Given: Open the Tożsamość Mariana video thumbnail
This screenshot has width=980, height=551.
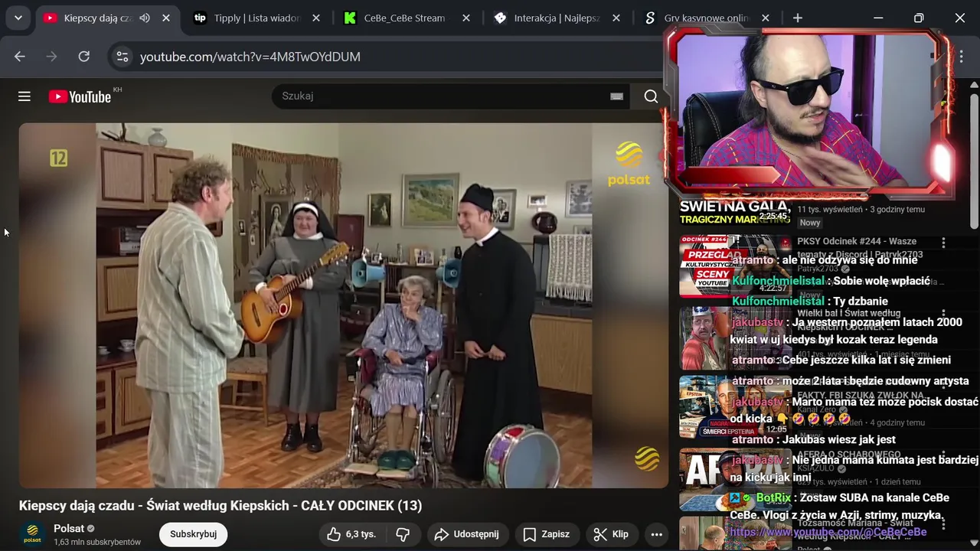Looking at the screenshot, I should [735, 533].
